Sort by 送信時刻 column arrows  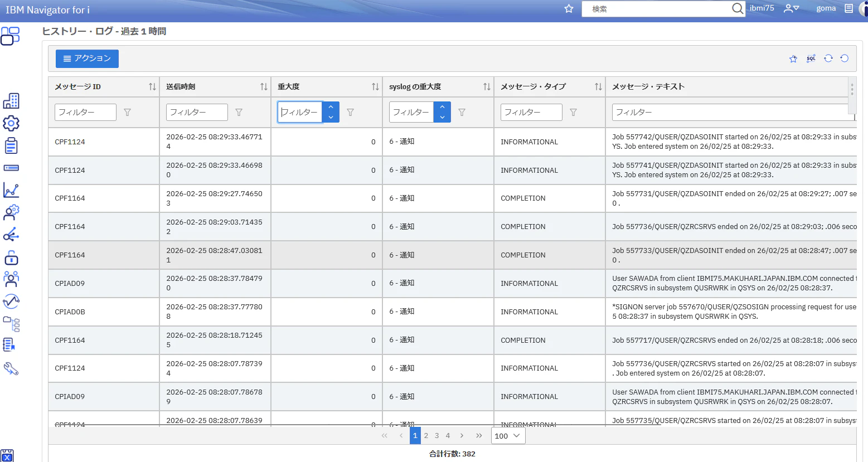point(264,87)
